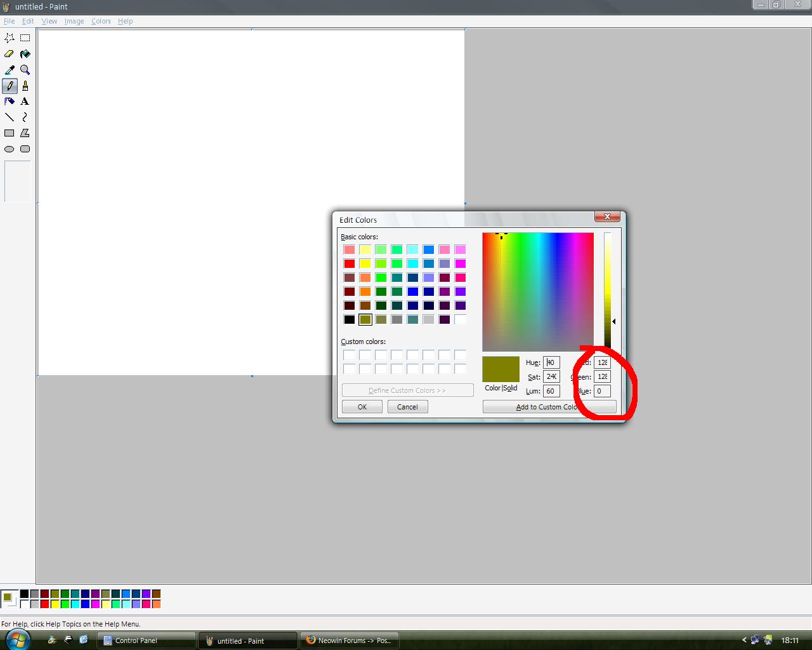Open the Windows Start menu
The width and height of the screenshot is (812, 650).
(x=17, y=639)
